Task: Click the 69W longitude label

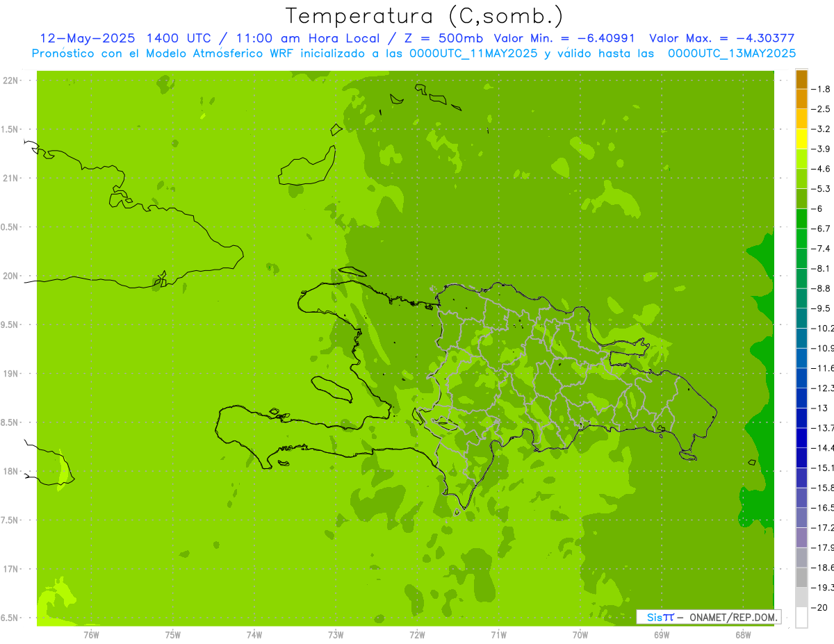Action: pyautogui.click(x=662, y=635)
